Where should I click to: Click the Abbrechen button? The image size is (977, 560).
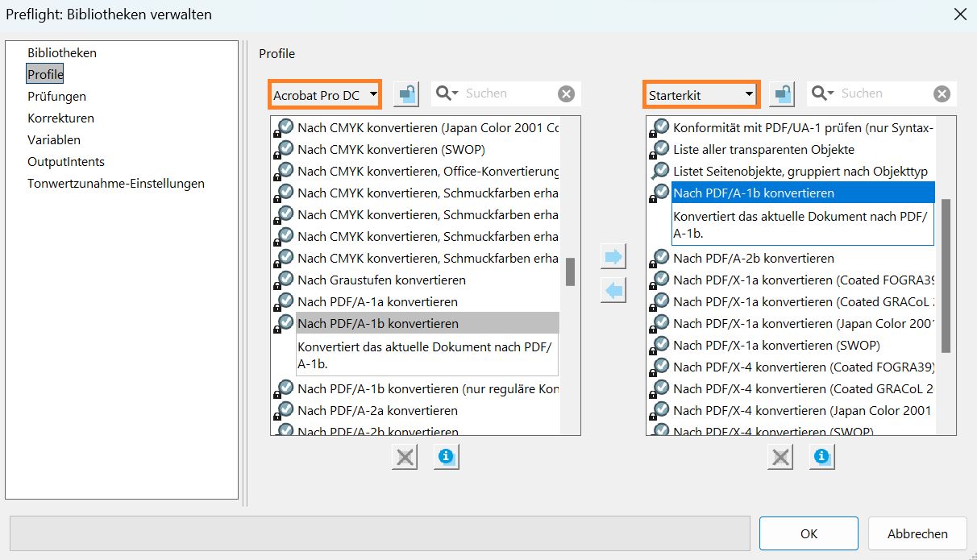tap(917, 533)
